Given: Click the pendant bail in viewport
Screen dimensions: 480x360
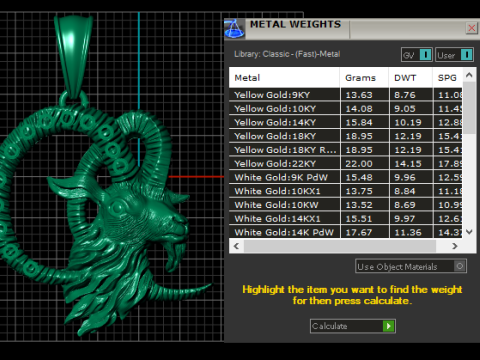Looking at the screenshot, I should coord(73,57).
